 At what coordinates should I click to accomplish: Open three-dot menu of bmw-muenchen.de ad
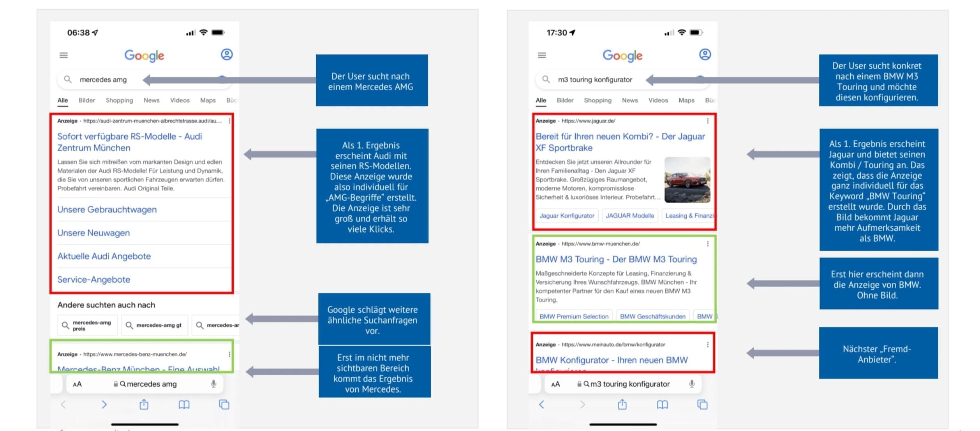click(708, 244)
